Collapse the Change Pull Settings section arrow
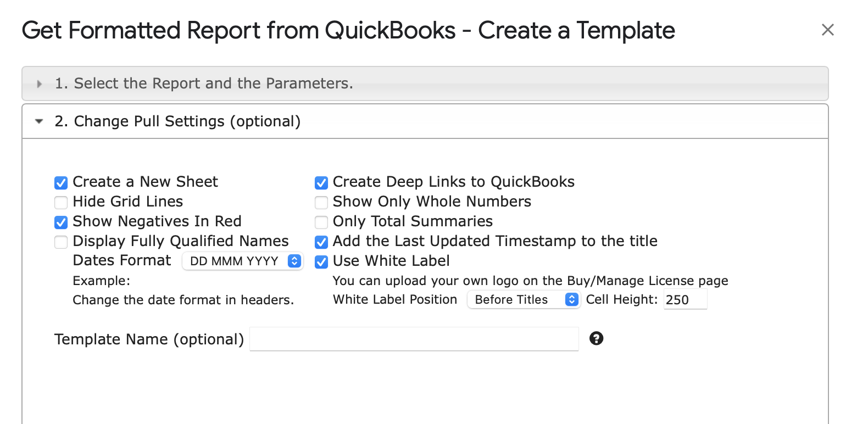Image resolution: width=868 pixels, height=424 pixels. tap(39, 121)
